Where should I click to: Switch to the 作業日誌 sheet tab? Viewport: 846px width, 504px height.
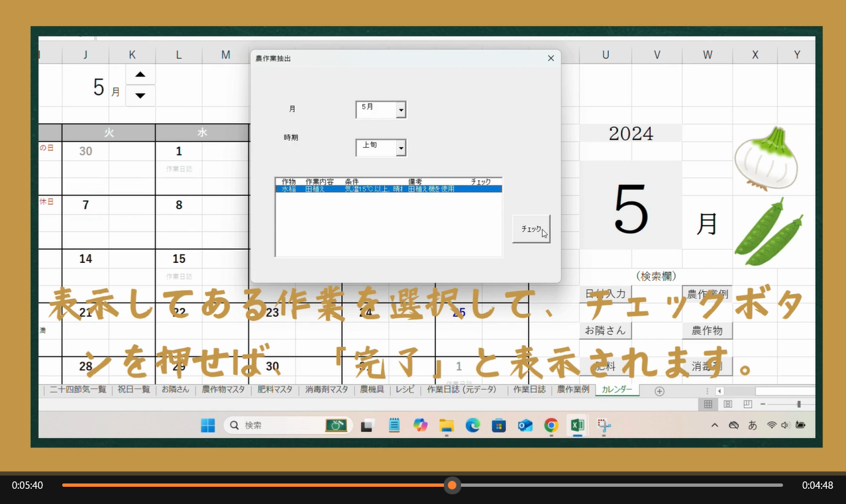[529, 389]
